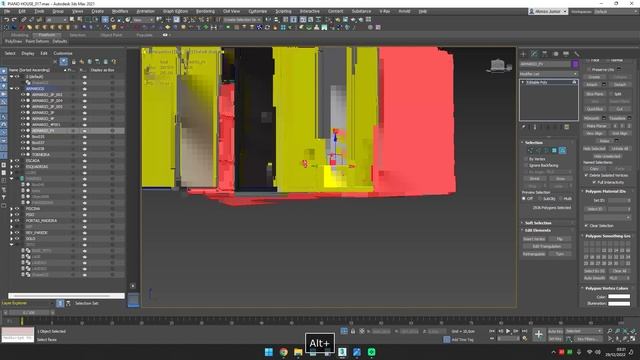Click the ViewCube in the viewport corner

498,66
